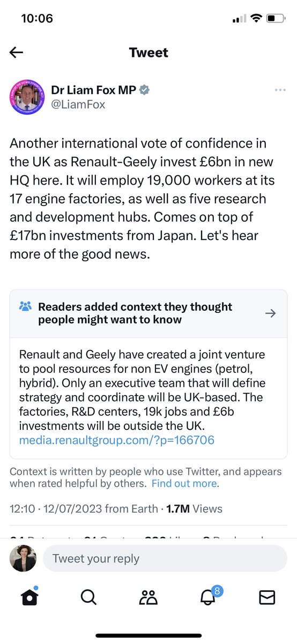Open the Communities tab icon

[x=148, y=597]
